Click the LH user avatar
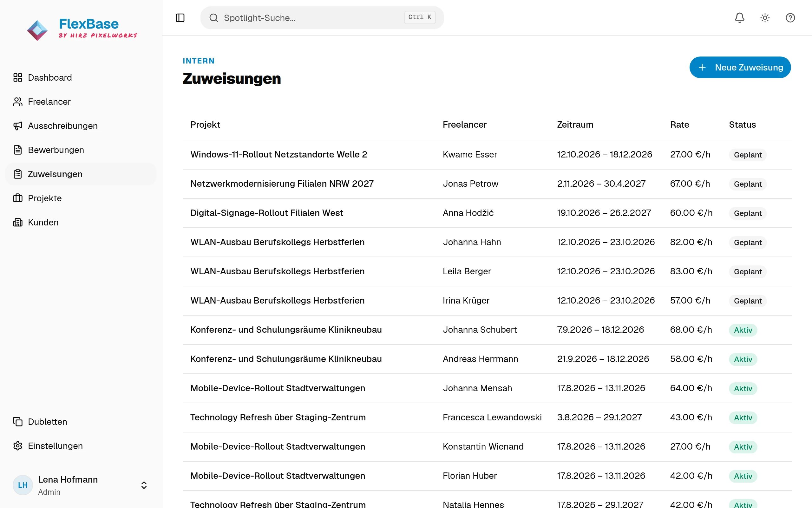Viewport: 812px width, 508px height. [x=23, y=485]
